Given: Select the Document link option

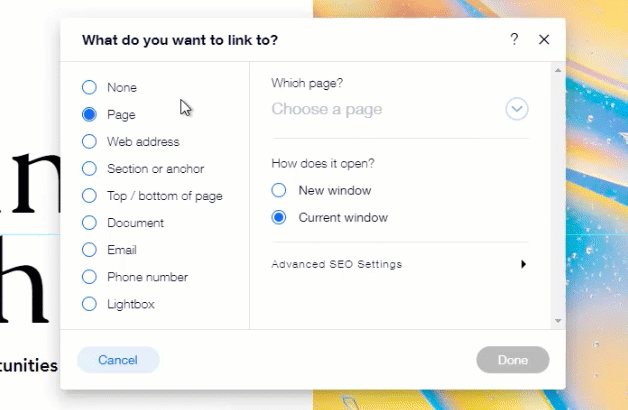Looking at the screenshot, I should click(x=89, y=223).
